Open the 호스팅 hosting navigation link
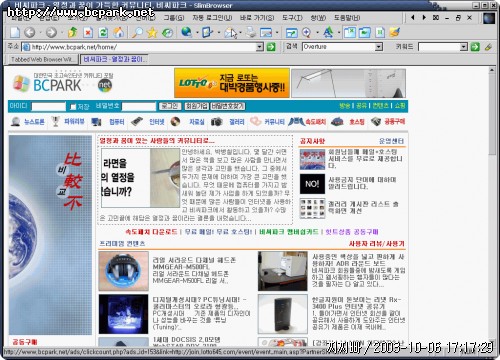The height and width of the screenshot is (360, 500). 357,122
